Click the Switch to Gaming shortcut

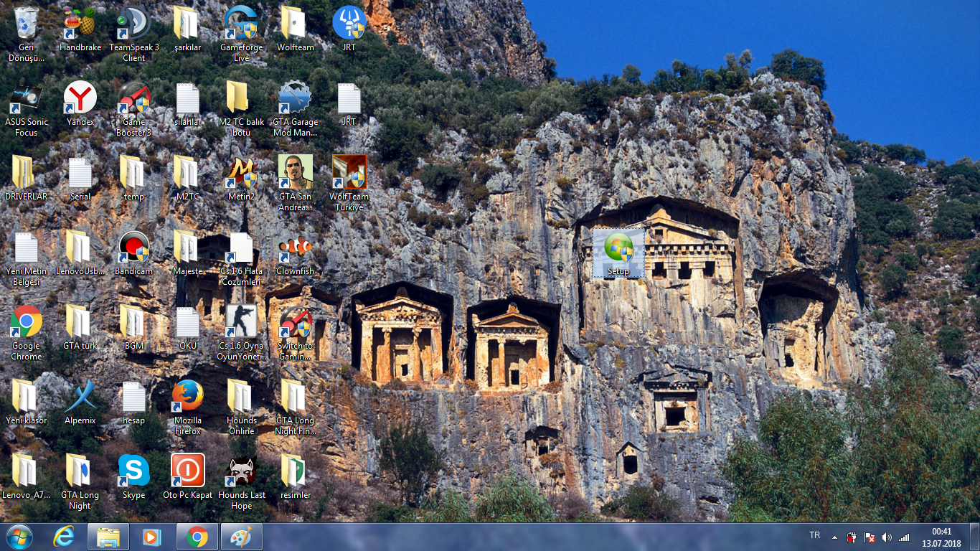[x=295, y=333]
